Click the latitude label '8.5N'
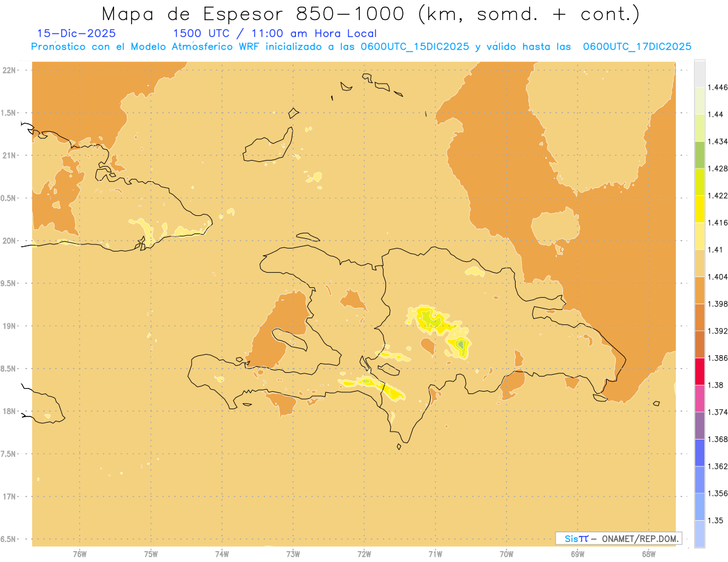The height and width of the screenshot is (562, 728). [8, 369]
